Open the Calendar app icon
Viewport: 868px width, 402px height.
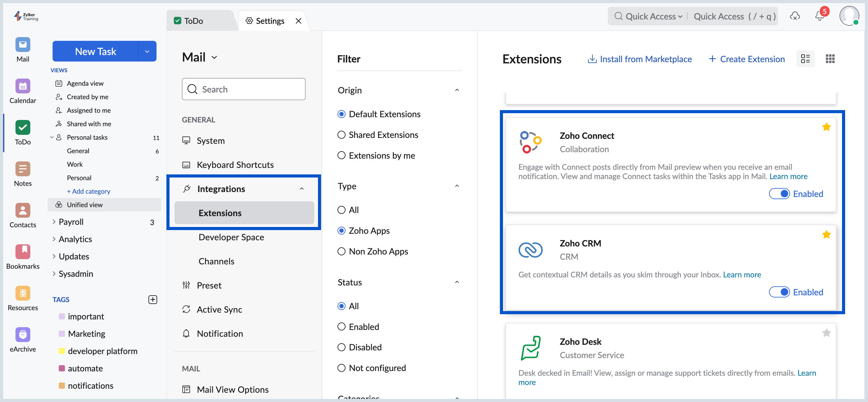[x=23, y=86]
